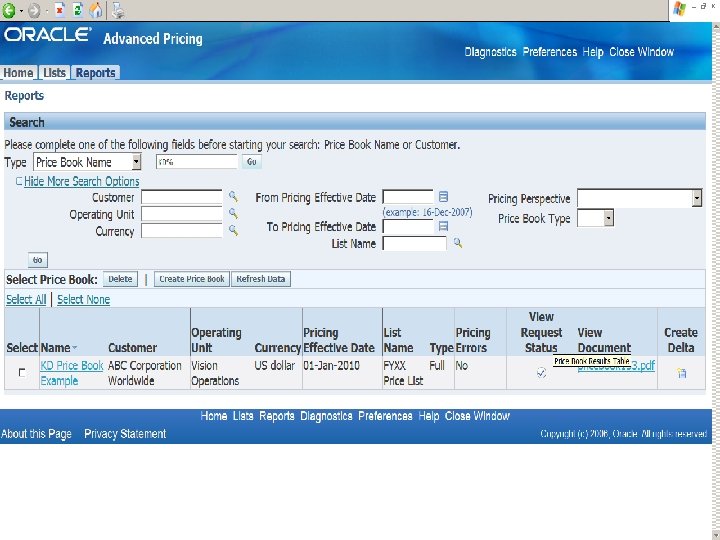Open Help in the top header
The height and width of the screenshot is (540, 720).
click(x=593, y=52)
